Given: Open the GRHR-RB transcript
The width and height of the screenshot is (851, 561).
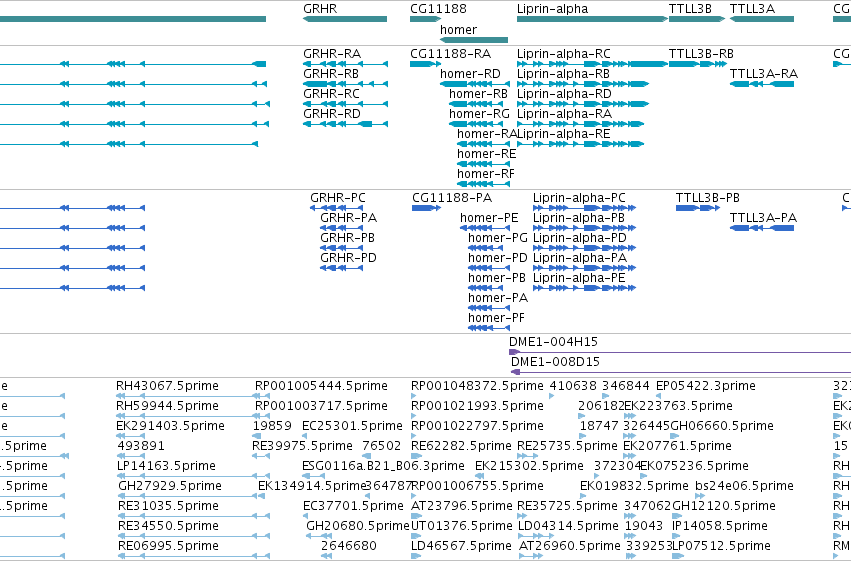Looking at the screenshot, I should 345,84.
